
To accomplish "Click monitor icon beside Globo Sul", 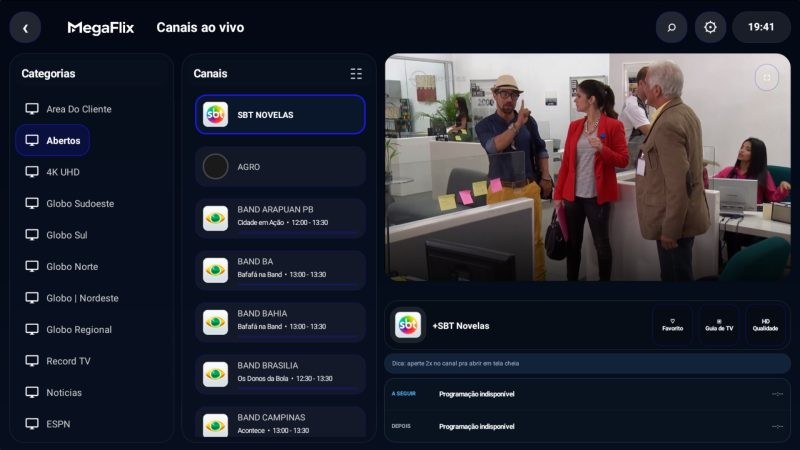I will point(32,235).
